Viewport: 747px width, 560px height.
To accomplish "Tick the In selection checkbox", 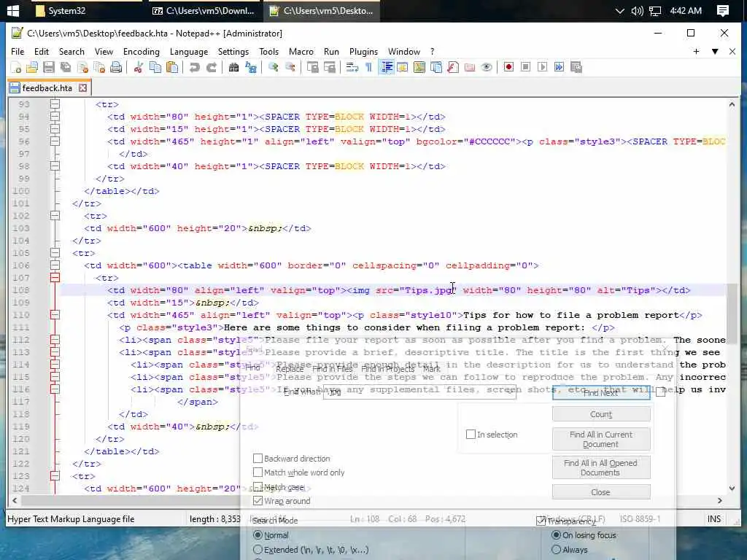I will [x=471, y=435].
